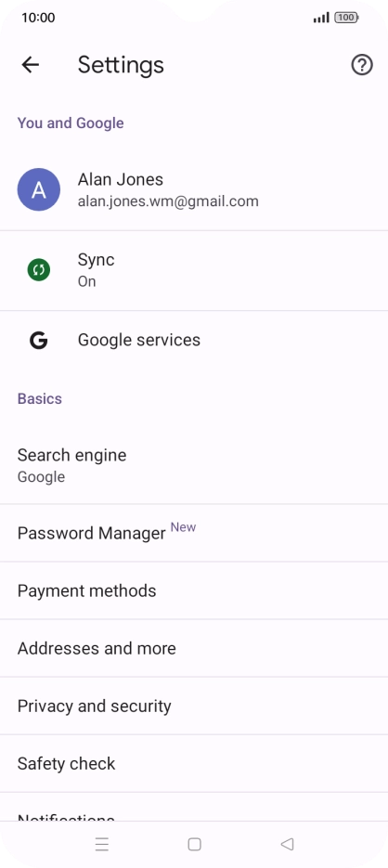Open Privacy and security
This screenshot has width=388, height=868.
coord(194,706)
